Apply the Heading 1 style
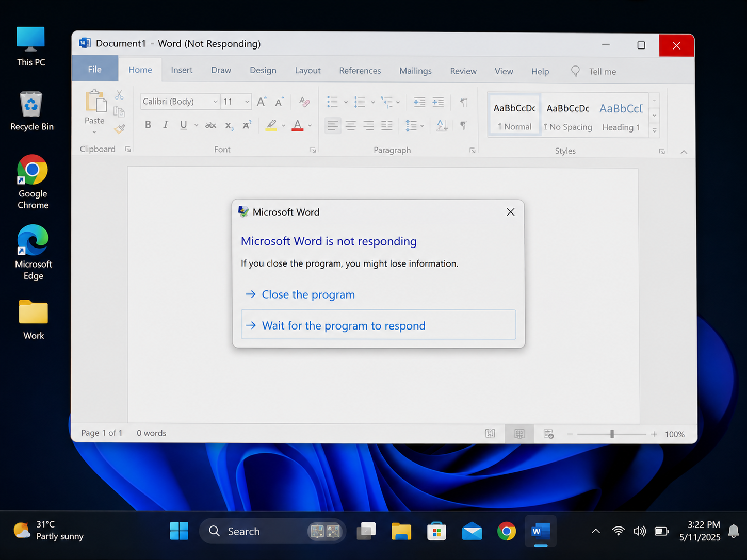Screen dimensions: 747x560 pyautogui.click(x=621, y=117)
